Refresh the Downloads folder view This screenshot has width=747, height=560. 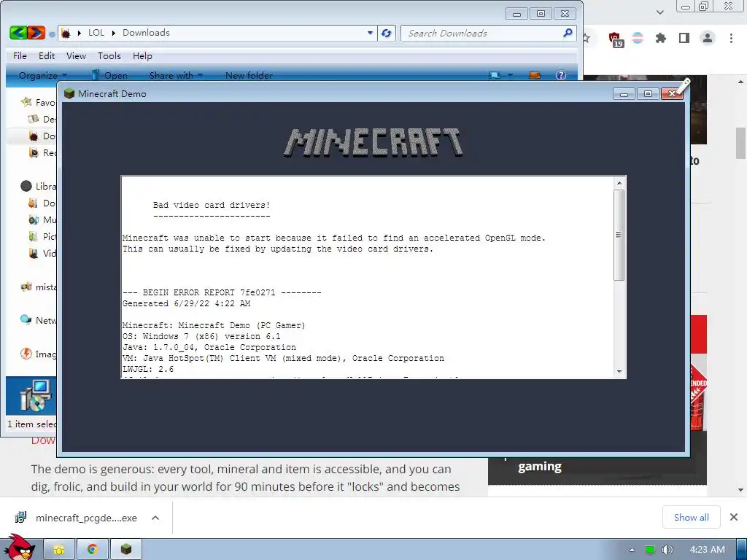387,33
